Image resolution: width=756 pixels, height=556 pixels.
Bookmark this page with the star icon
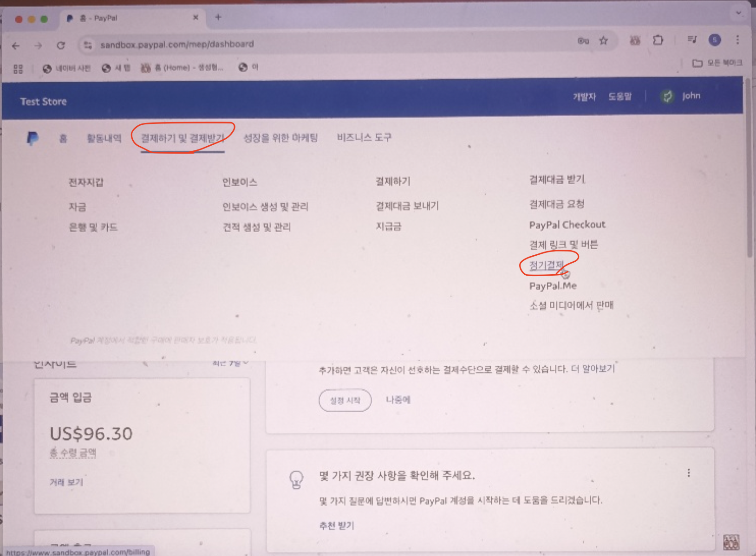[x=604, y=41]
